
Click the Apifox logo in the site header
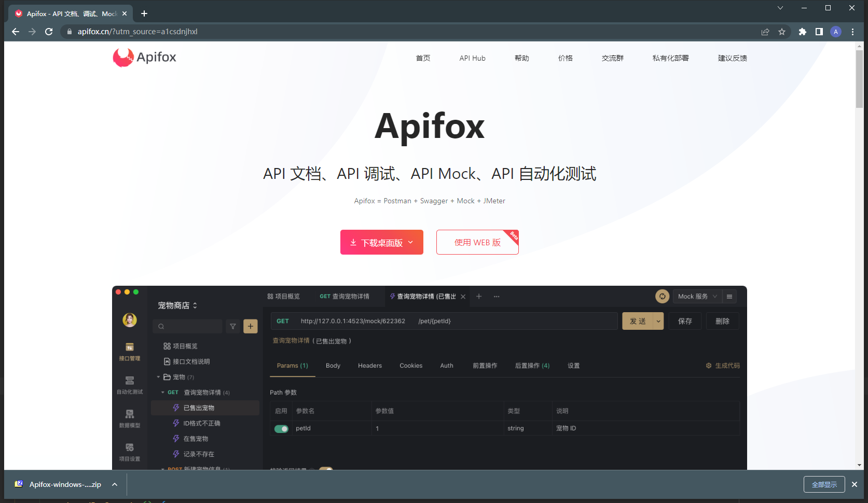tap(144, 57)
